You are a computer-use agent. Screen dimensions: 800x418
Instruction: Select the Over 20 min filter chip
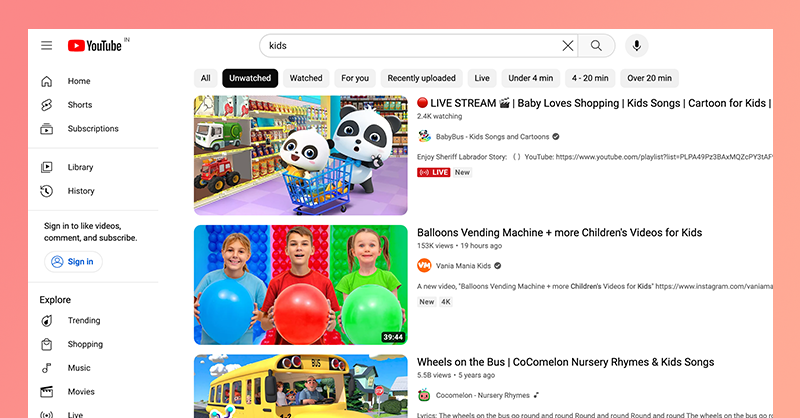649,78
